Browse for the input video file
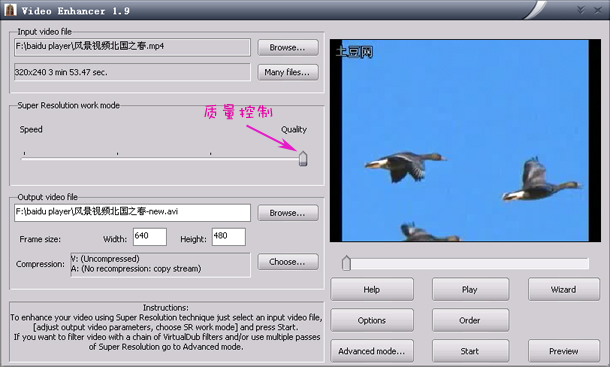 (288, 47)
